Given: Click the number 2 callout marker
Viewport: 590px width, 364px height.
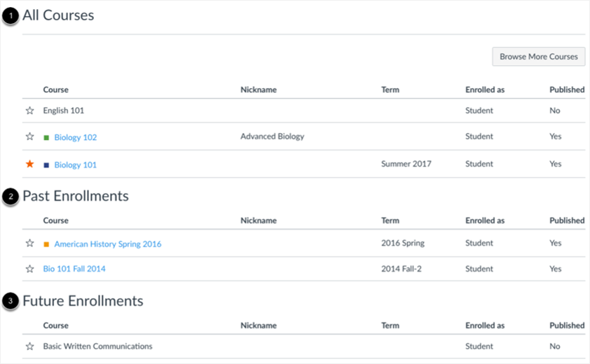Looking at the screenshot, I should tap(10, 197).
